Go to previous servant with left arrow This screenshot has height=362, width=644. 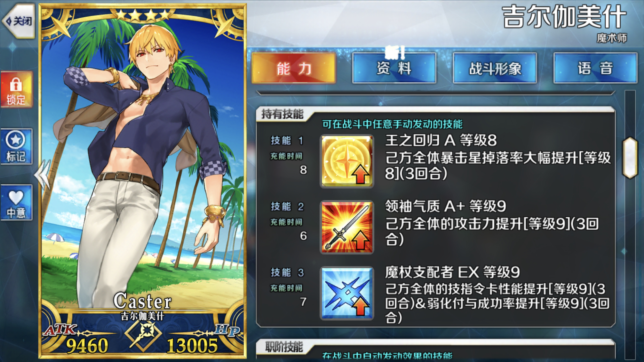pos(42,174)
